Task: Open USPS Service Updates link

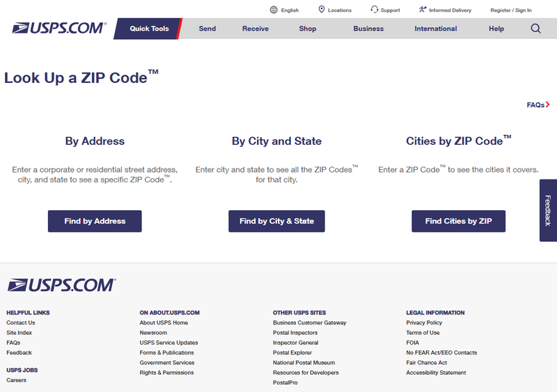Action: point(168,343)
